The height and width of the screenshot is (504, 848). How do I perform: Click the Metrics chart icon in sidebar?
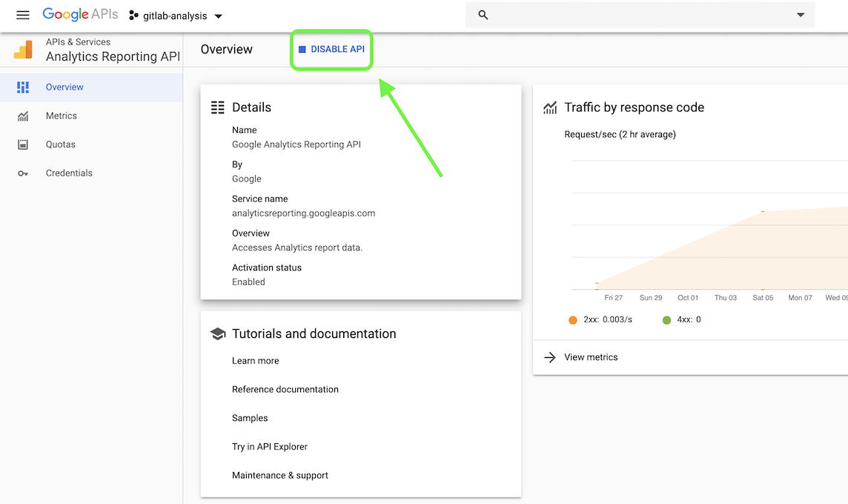pyautogui.click(x=23, y=116)
